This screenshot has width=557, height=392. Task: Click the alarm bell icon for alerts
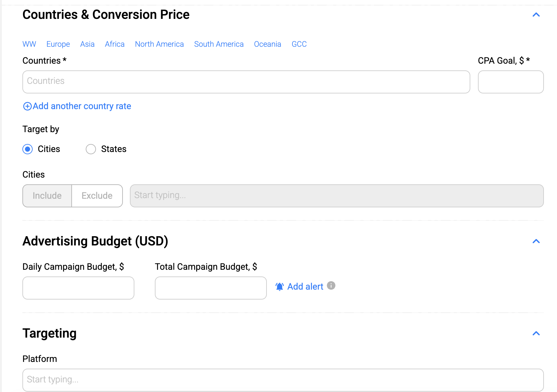(x=279, y=286)
